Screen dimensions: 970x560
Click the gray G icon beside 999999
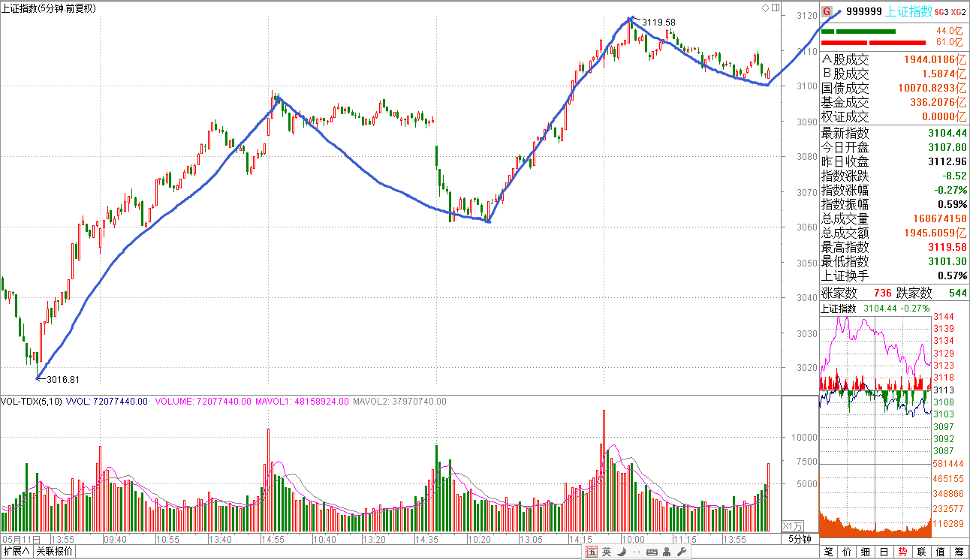(827, 11)
